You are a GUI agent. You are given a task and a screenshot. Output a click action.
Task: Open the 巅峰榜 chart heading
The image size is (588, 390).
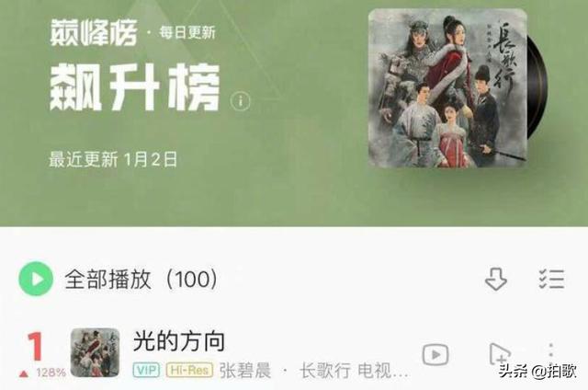tap(94, 33)
